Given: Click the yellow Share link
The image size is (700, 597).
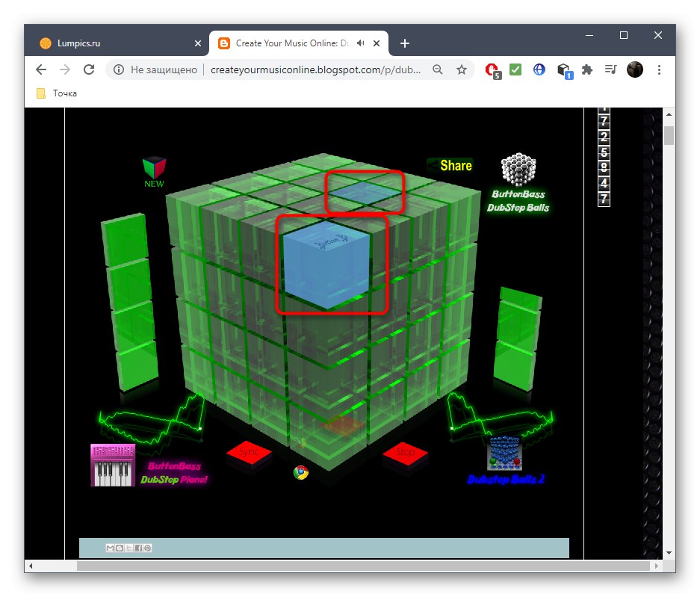Looking at the screenshot, I should coord(456,166).
